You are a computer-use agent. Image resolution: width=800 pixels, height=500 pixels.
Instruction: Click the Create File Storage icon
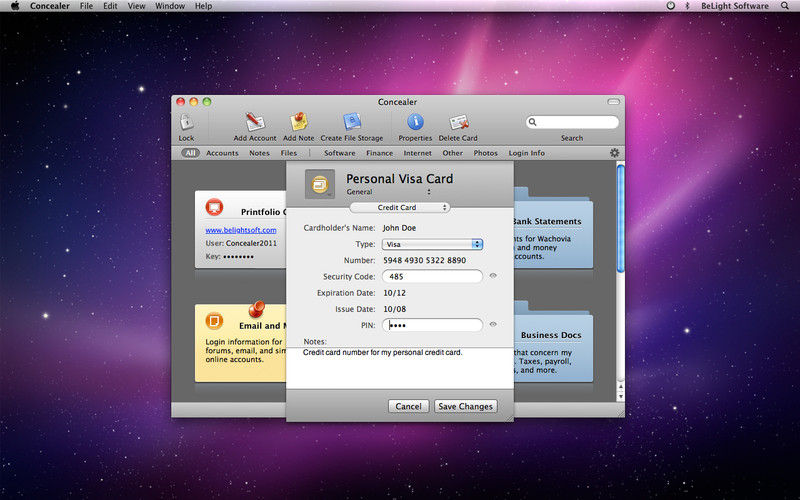pyautogui.click(x=352, y=122)
